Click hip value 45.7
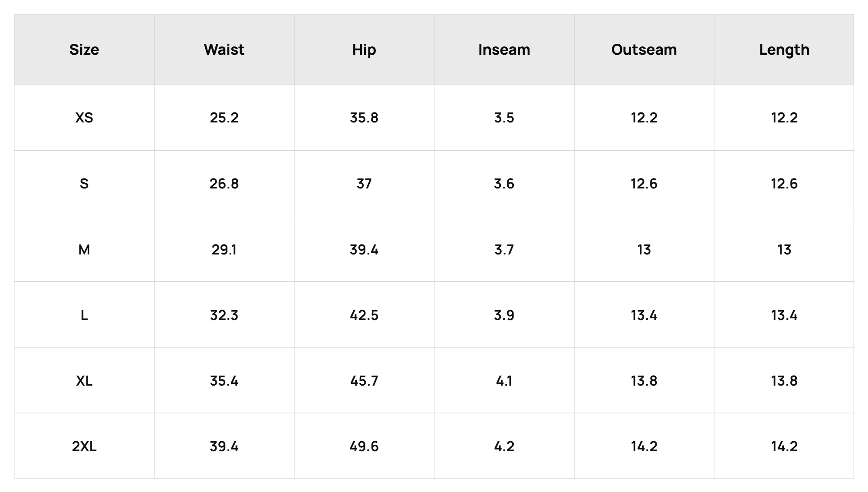The width and height of the screenshot is (868, 492). [364, 380]
